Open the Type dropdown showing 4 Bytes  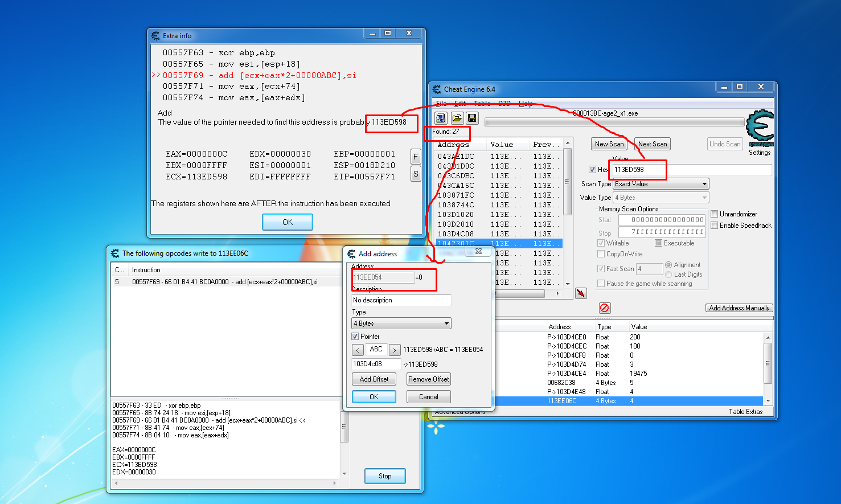pyautogui.click(x=401, y=323)
